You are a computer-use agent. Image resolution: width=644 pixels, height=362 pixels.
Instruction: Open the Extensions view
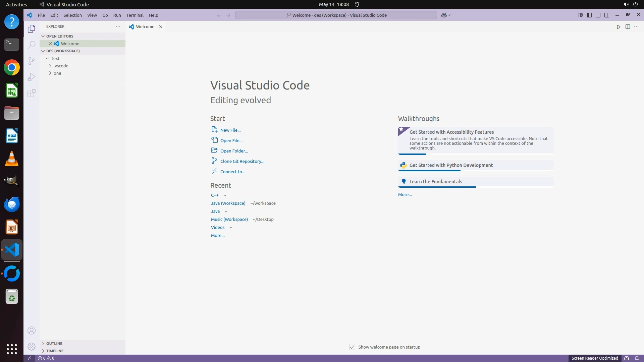click(32, 94)
